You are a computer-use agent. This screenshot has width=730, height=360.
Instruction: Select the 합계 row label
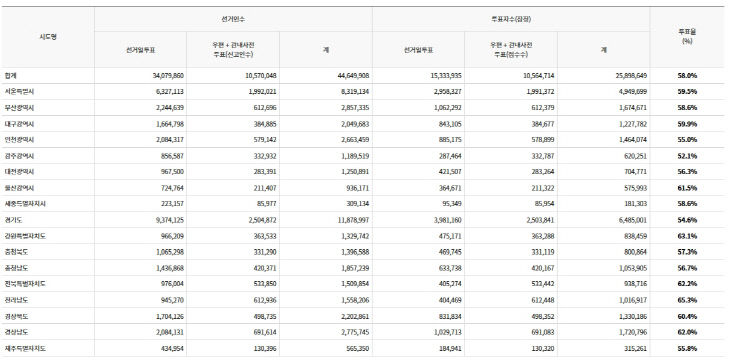(11, 75)
